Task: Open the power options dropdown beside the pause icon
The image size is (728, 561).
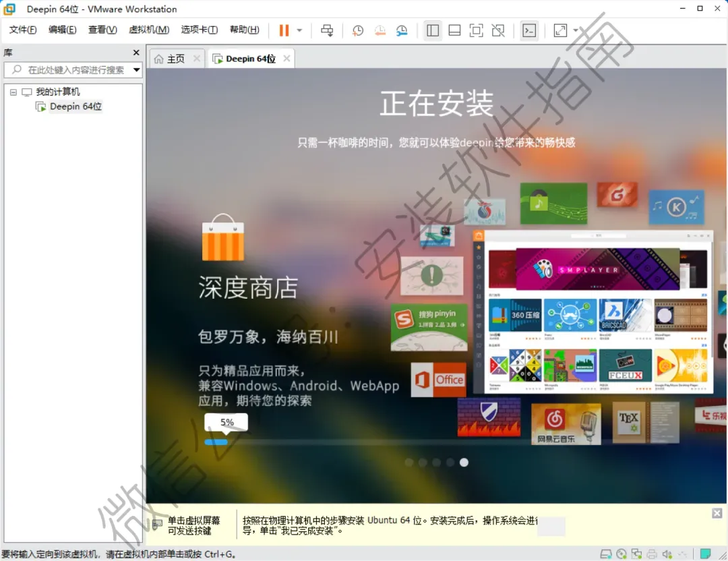Action: pos(299,30)
